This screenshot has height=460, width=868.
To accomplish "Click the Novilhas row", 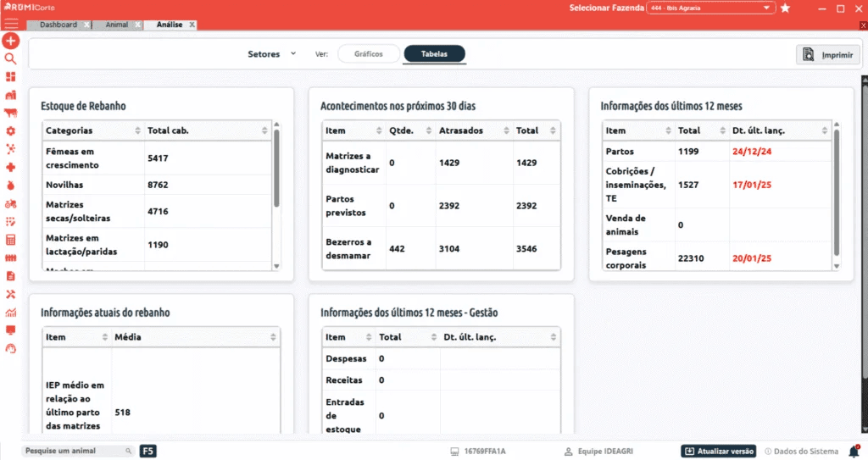I will coord(157,185).
